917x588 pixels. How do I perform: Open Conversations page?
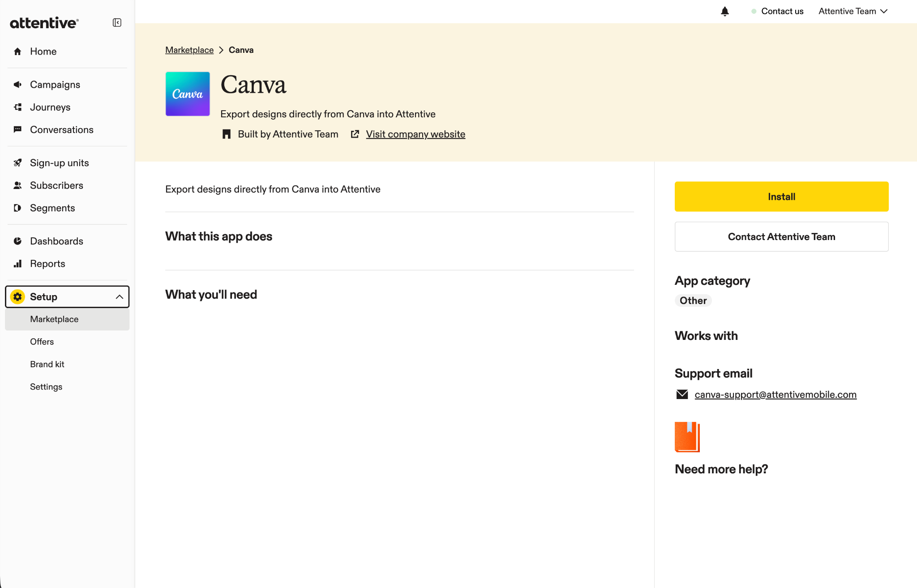pyautogui.click(x=67, y=129)
